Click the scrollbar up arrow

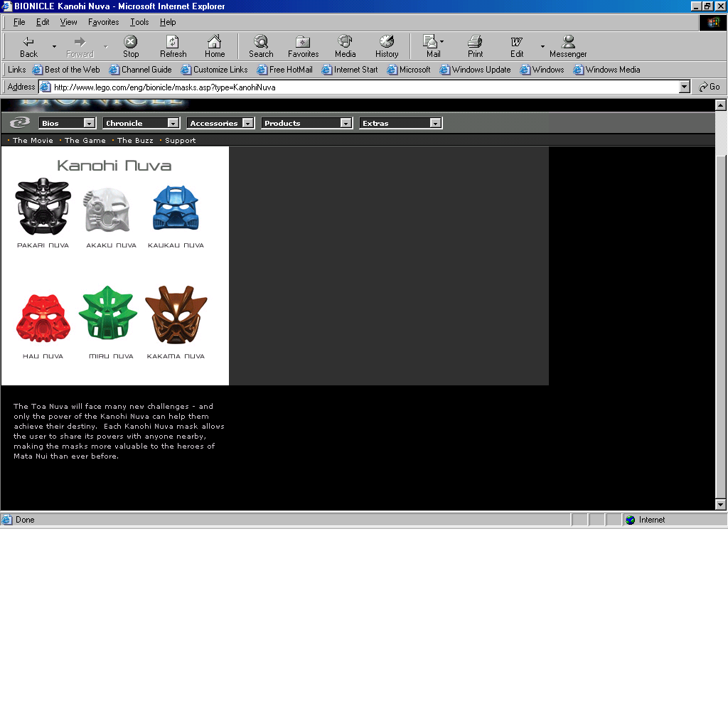pos(721,105)
